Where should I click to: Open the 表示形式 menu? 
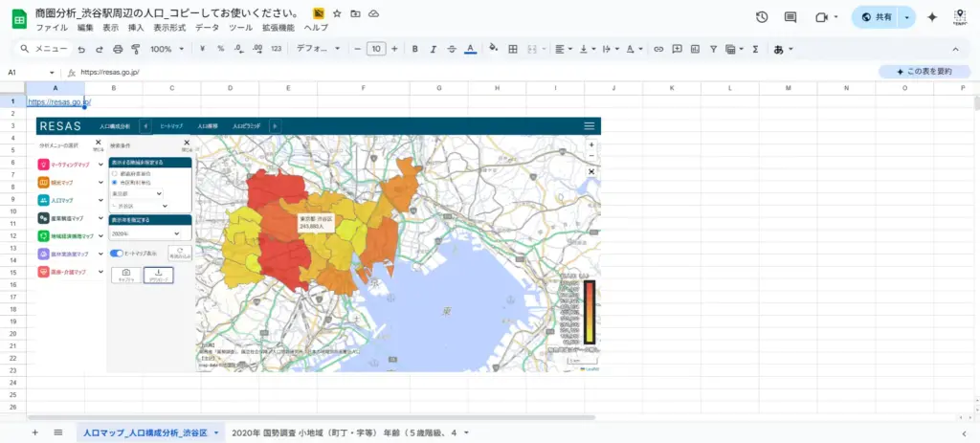[169, 28]
